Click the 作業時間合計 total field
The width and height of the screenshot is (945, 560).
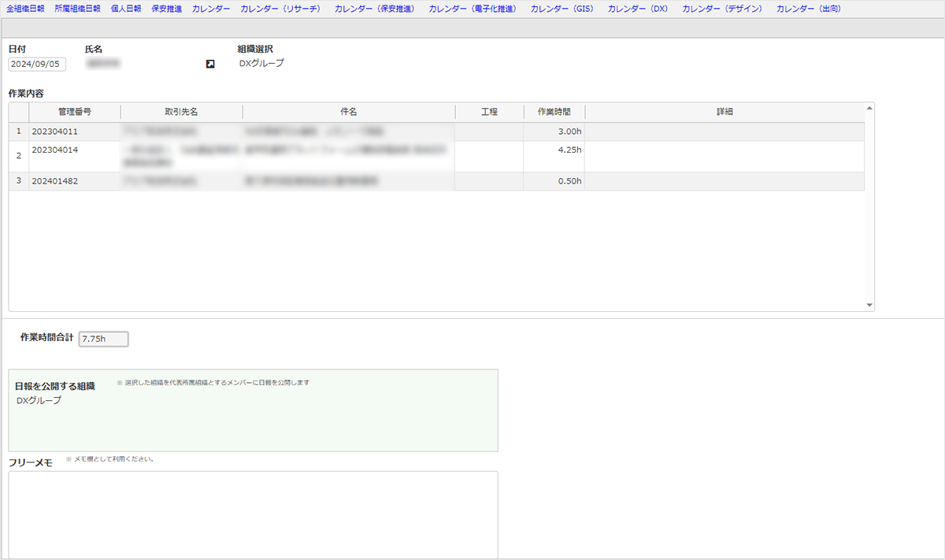[x=103, y=339]
